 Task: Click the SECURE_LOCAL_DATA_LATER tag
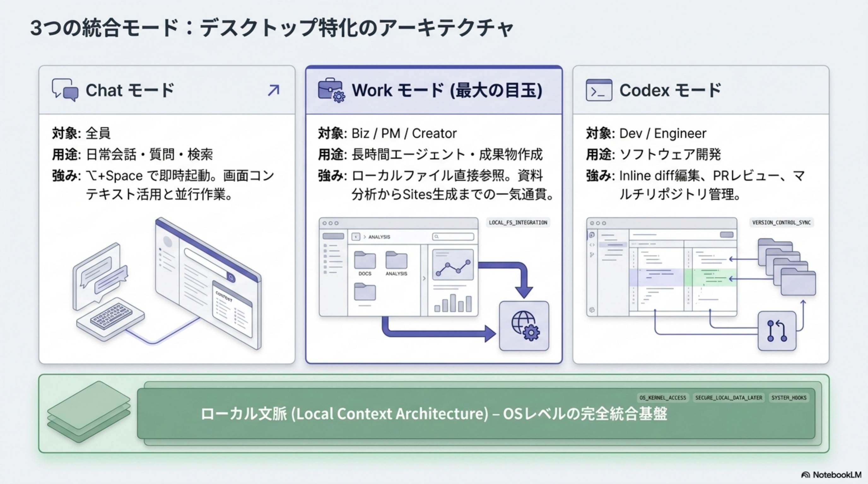tap(729, 397)
